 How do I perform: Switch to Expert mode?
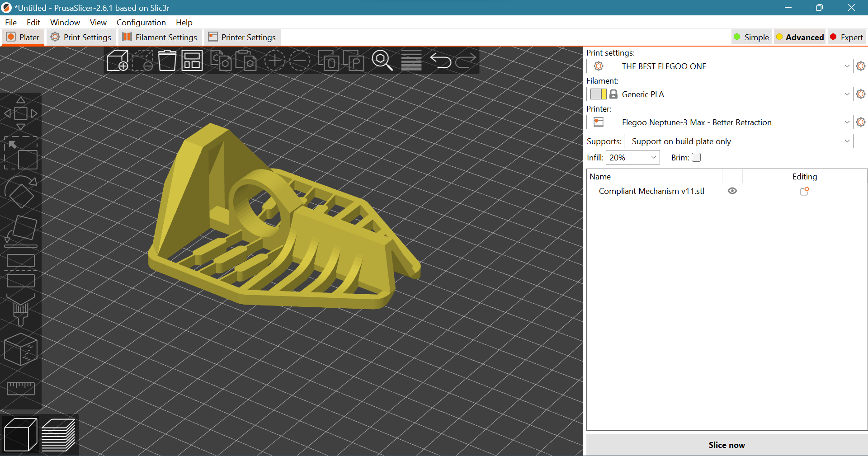coord(846,37)
